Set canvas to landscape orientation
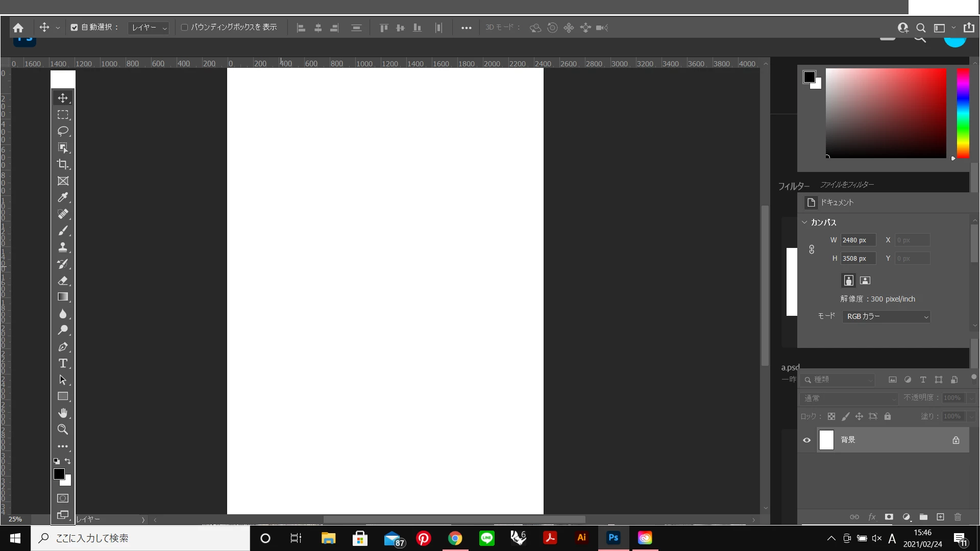Image resolution: width=980 pixels, height=551 pixels. pos(865,281)
